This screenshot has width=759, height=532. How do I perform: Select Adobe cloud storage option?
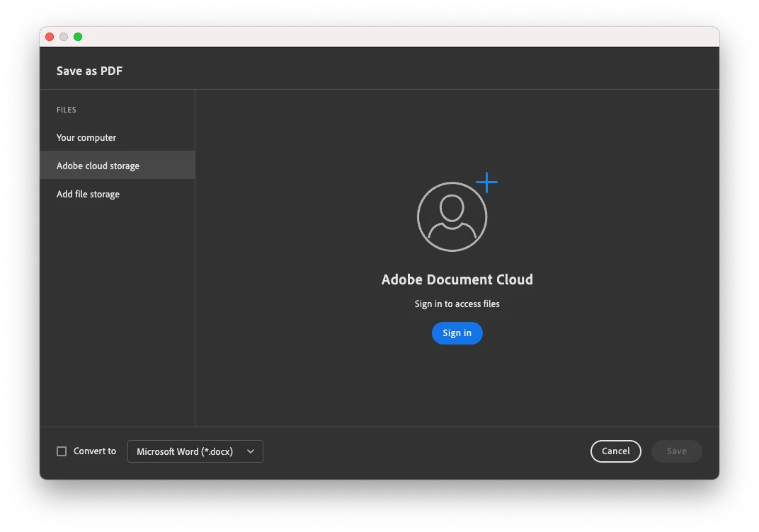click(117, 166)
